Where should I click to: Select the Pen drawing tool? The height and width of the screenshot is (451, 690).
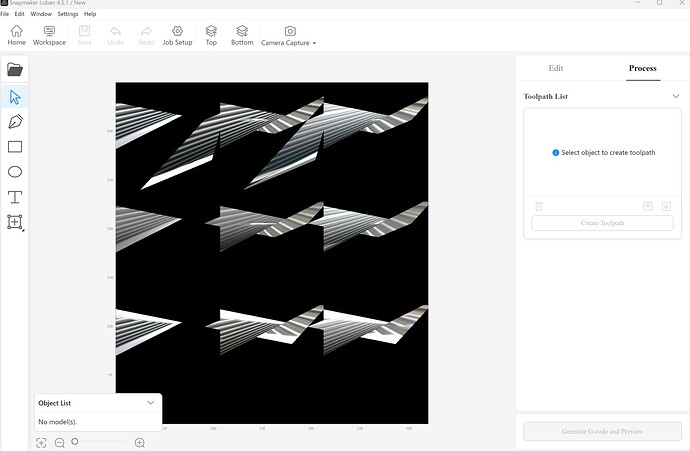(x=15, y=122)
